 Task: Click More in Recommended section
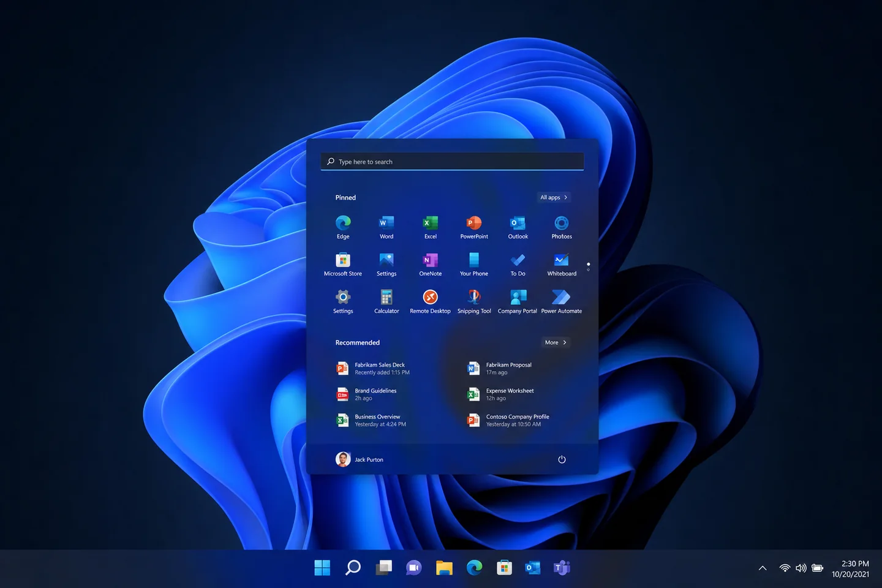556,342
